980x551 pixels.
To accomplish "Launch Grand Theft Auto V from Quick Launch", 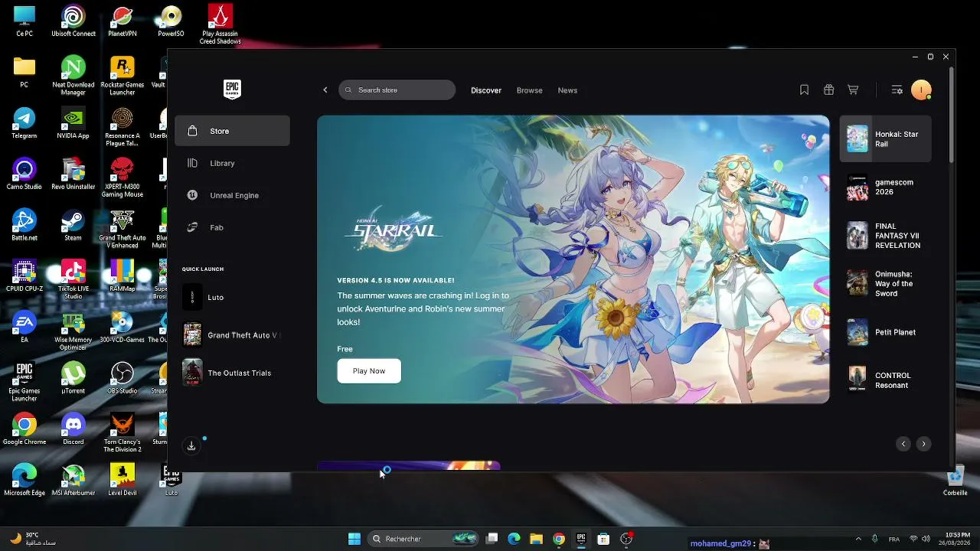I will click(232, 335).
